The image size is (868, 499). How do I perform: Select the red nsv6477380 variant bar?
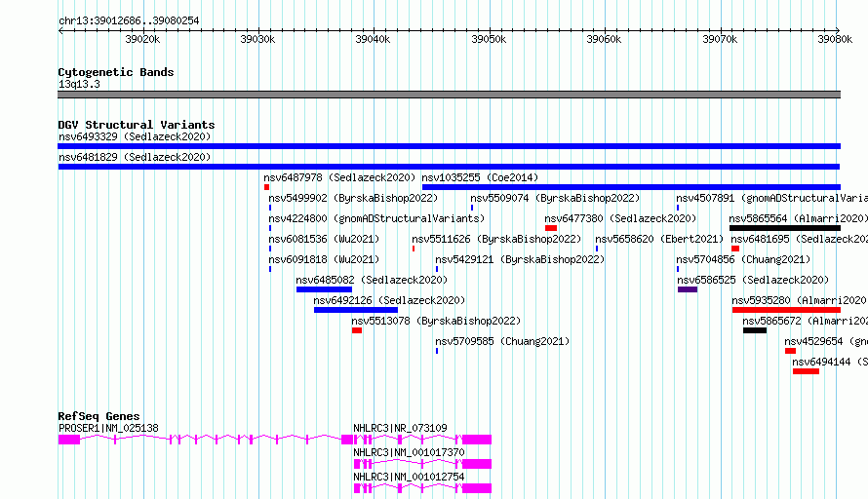[x=551, y=228]
